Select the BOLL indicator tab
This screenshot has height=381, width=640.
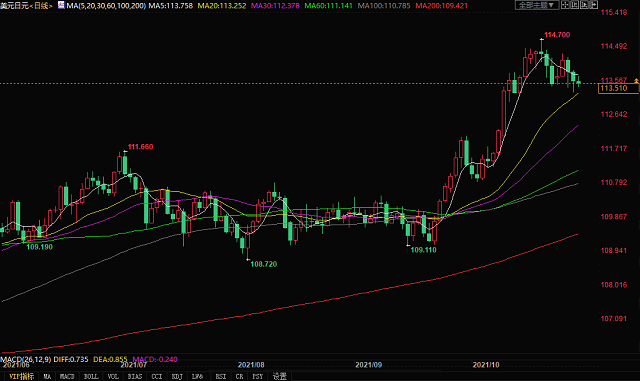tap(91, 377)
